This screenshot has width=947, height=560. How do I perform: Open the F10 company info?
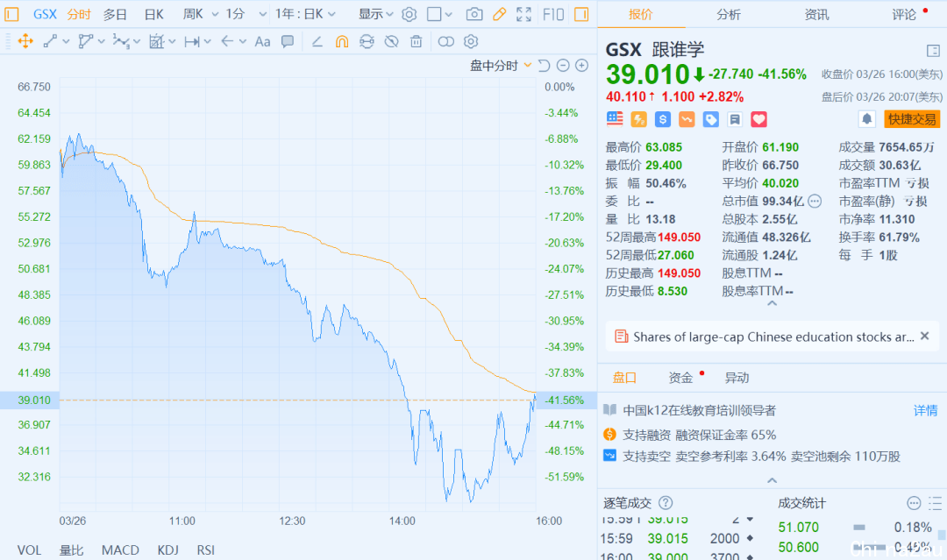pyautogui.click(x=552, y=14)
